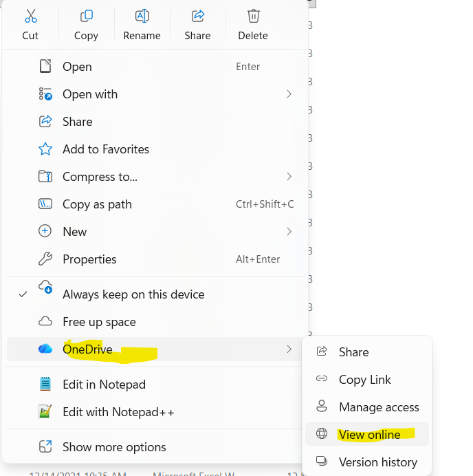Screen dimensions: 473x476
Task: Open Version history in OneDrive submenu
Action: [367, 462]
